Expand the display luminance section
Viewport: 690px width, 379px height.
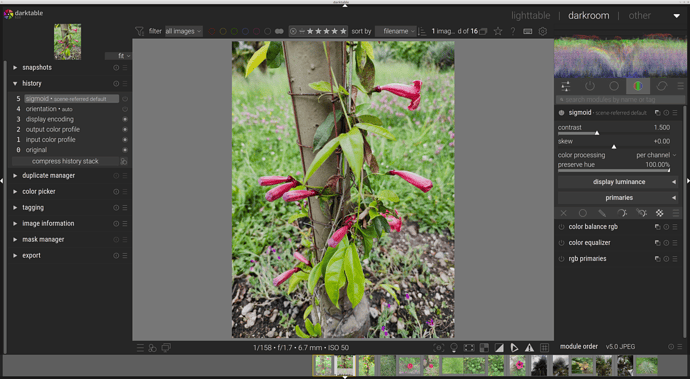pos(618,182)
